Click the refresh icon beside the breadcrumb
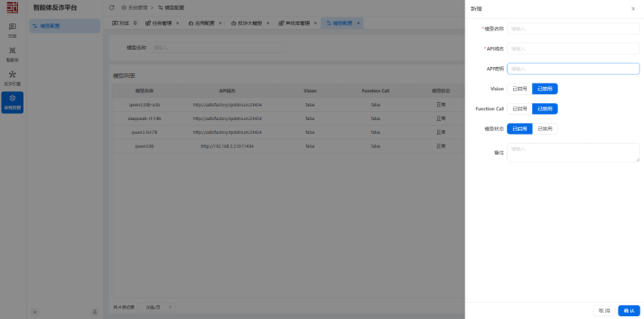Image resolution: width=644 pixels, height=319 pixels. click(x=112, y=7)
